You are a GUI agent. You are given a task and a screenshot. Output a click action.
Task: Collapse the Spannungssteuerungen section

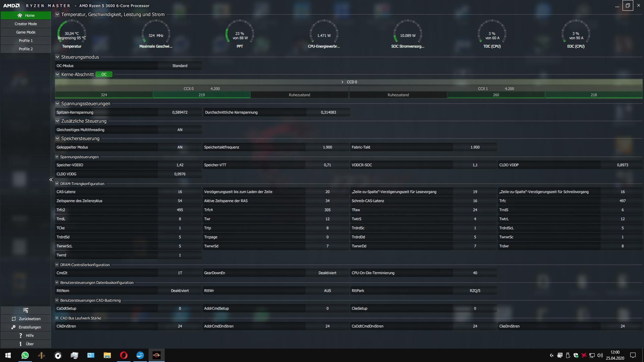[57, 104]
